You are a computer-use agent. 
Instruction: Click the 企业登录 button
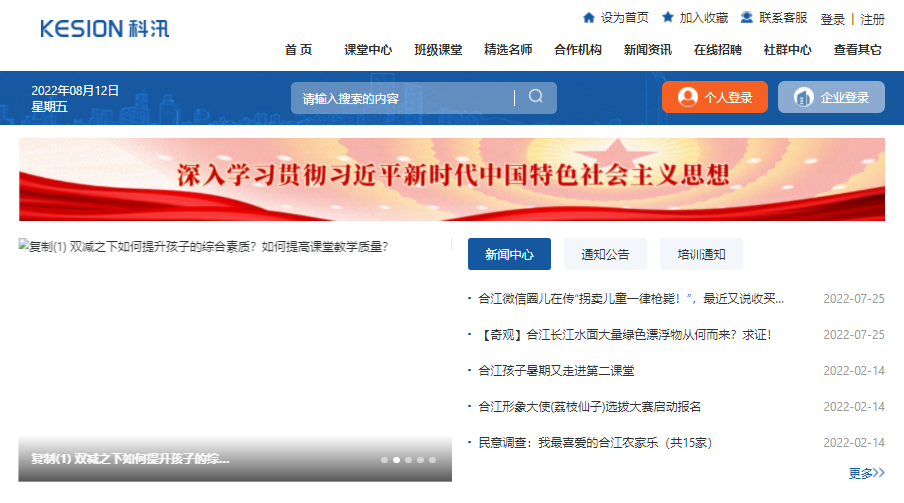tap(831, 97)
